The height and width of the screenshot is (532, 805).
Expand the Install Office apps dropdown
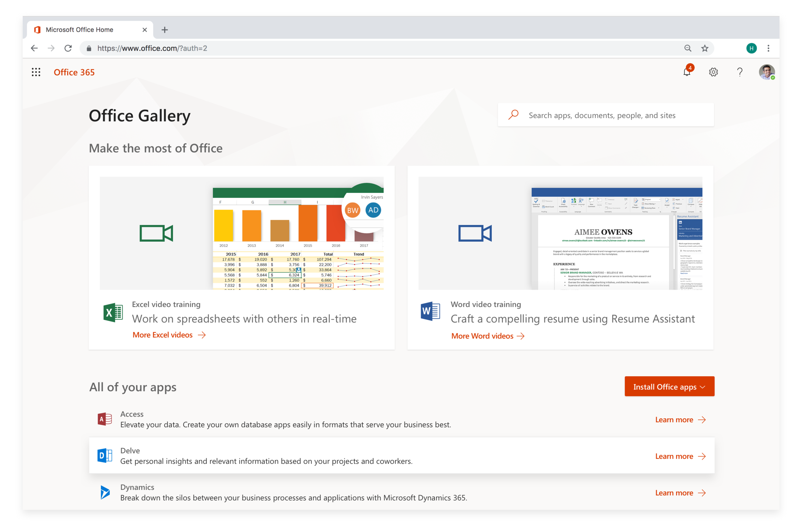669,387
